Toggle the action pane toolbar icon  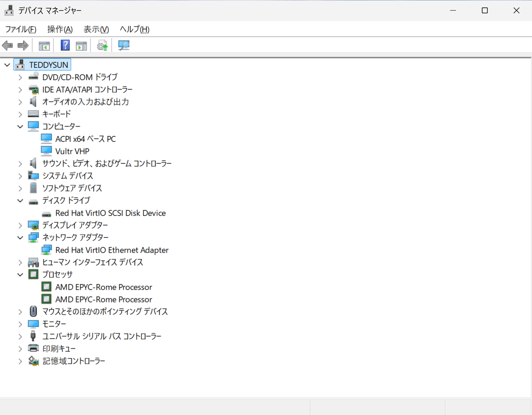(x=81, y=46)
